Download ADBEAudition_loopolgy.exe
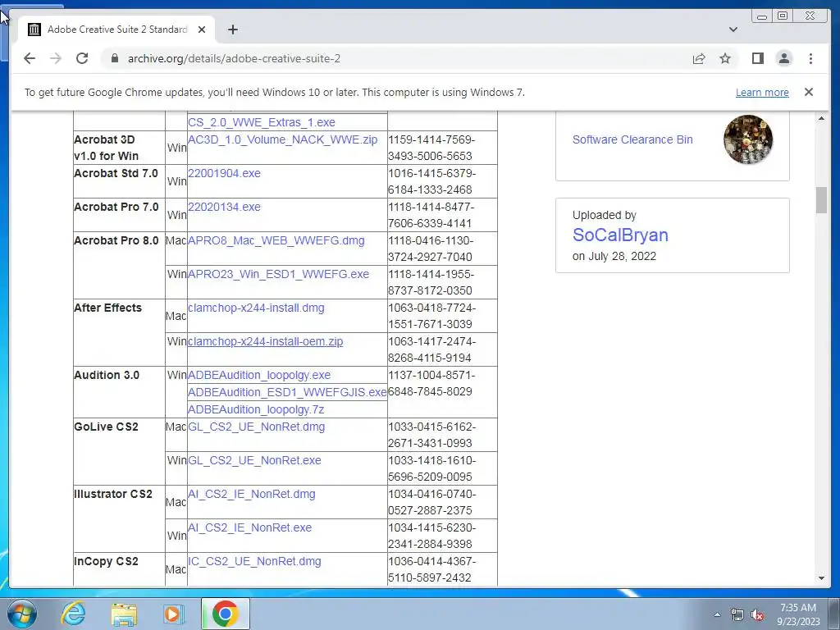 258,375
